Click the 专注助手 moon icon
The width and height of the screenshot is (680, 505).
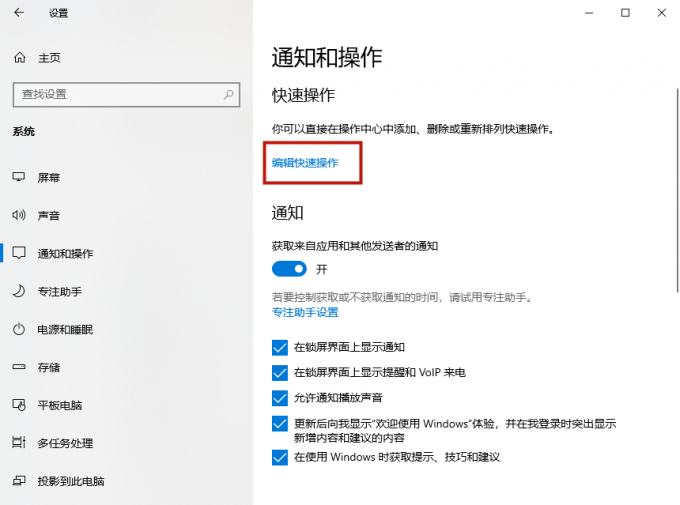pos(19,291)
